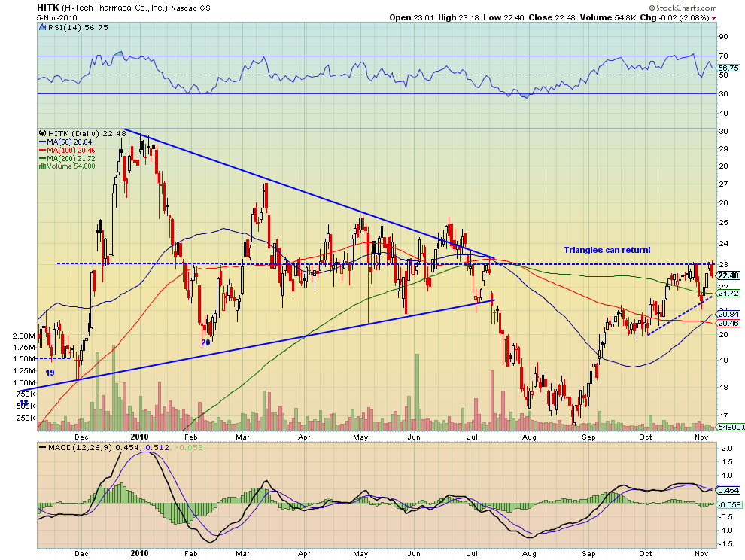This screenshot has height=560, width=745.
Task: Click the 20.84 blue tag on right axis
Action: tap(728, 314)
